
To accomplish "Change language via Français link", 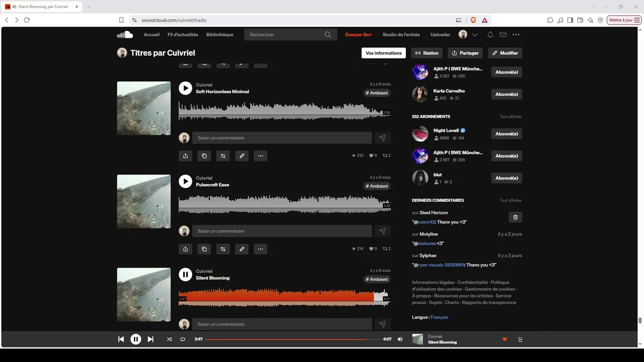I will point(439,317).
